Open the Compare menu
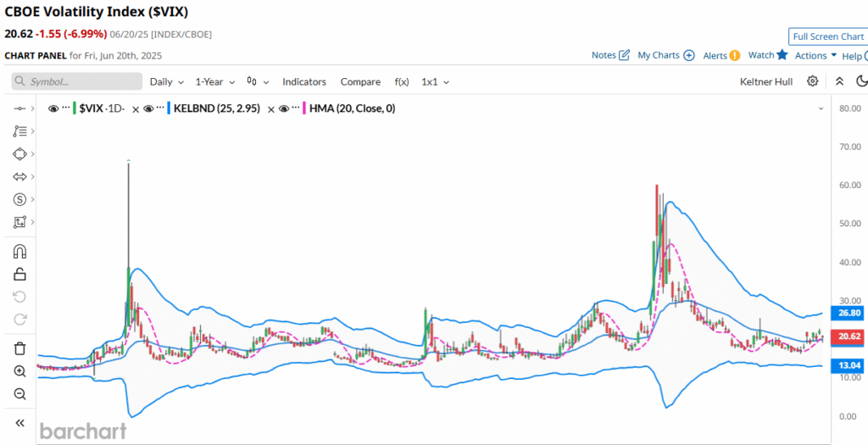868x445 pixels. coord(360,81)
